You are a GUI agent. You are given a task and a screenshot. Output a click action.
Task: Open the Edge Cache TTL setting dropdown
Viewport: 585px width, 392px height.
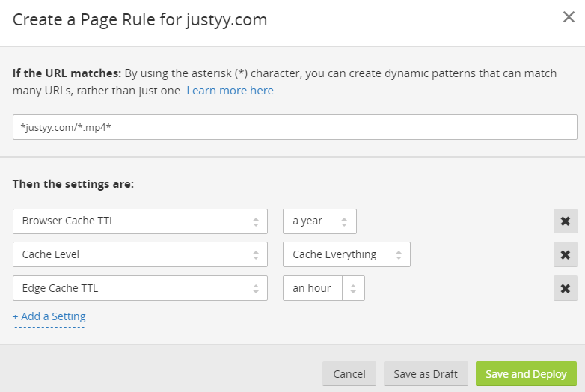[140, 288]
